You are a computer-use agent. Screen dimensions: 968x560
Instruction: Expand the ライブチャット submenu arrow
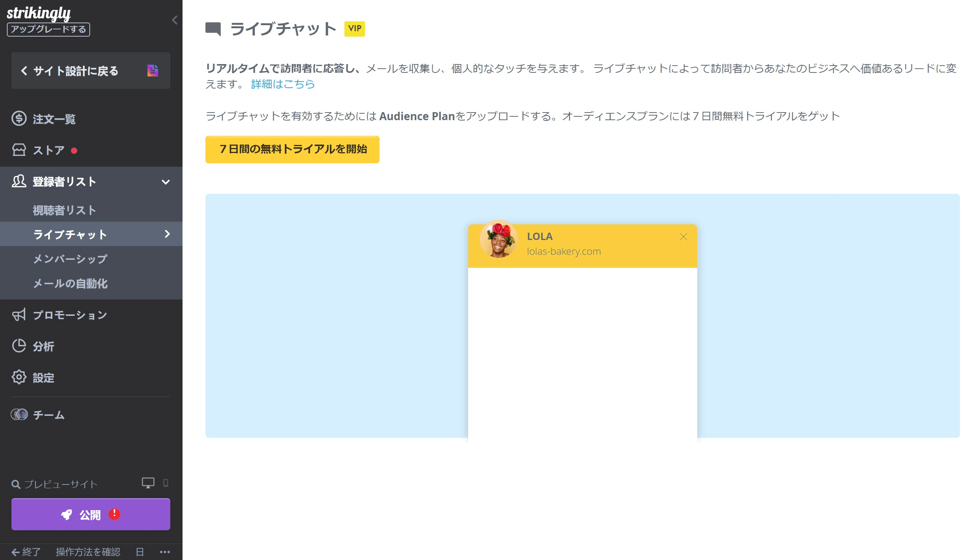(167, 234)
